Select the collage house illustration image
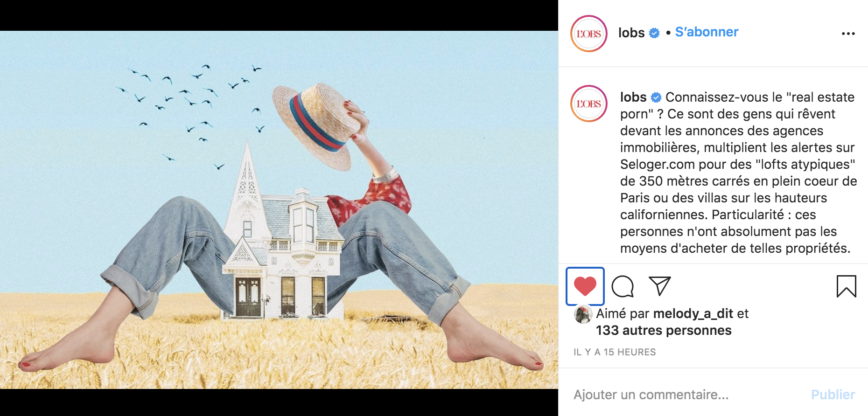The image size is (868, 416). tap(279, 210)
